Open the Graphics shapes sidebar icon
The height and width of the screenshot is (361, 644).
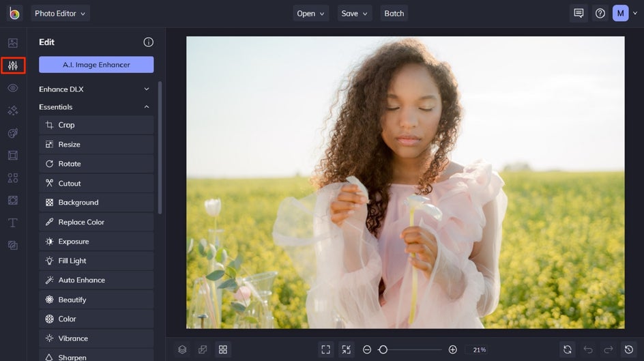click(13, 178)
